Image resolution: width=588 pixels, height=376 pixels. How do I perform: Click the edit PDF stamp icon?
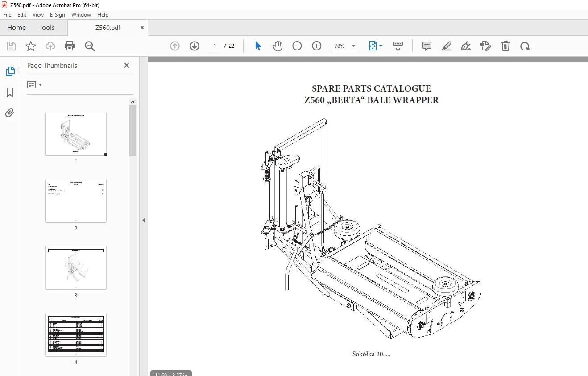[486, 46]
